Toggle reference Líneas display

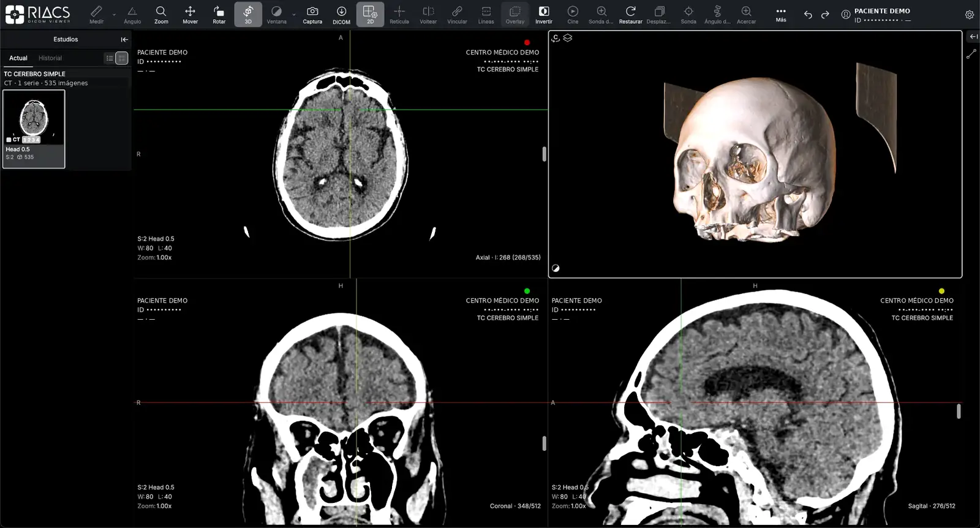486,14
